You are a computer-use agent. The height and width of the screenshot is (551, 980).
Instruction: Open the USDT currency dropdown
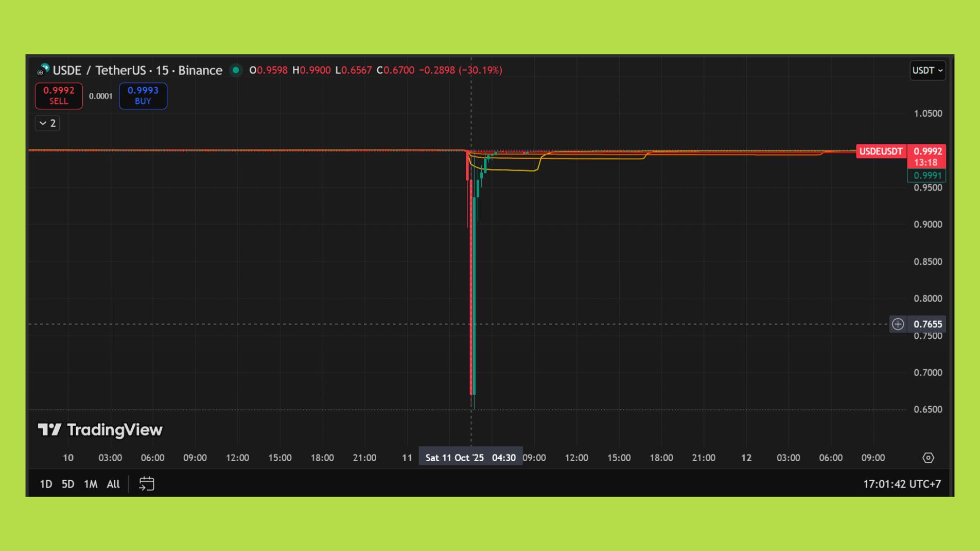[x=927, y=70]
